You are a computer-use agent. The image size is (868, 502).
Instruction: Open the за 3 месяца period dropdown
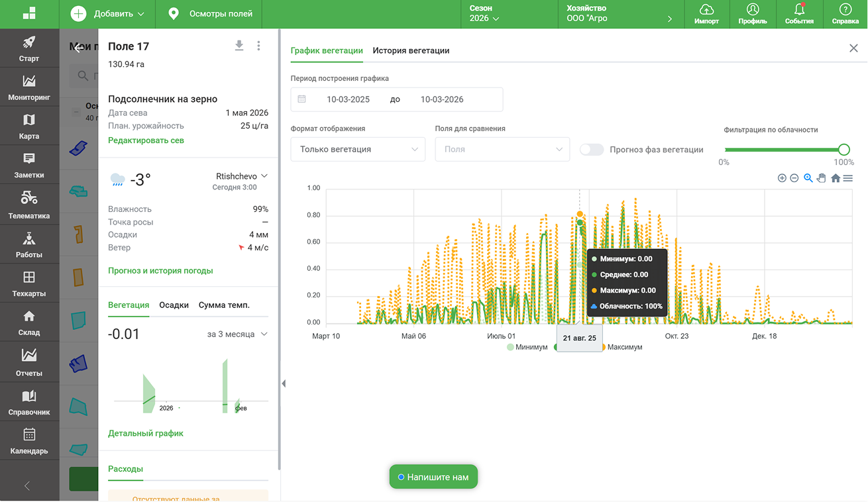point(237,334)
